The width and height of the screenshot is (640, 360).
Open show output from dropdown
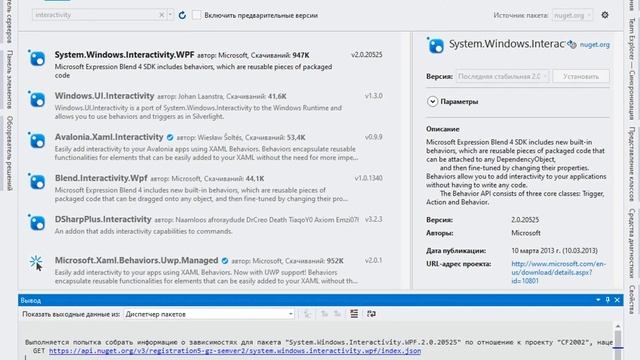pyautogui.click(x=209, y=314)
